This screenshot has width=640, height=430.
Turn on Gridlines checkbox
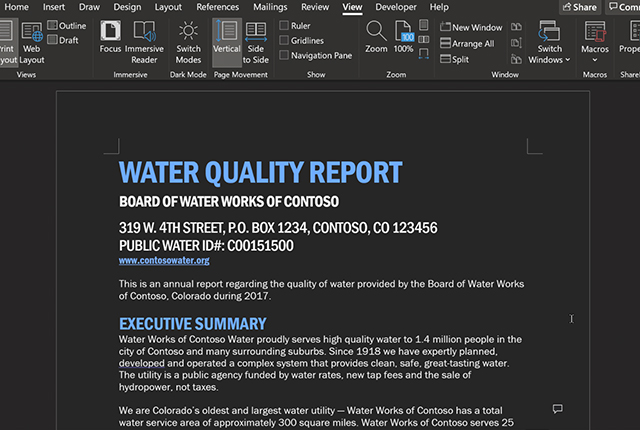284,40
